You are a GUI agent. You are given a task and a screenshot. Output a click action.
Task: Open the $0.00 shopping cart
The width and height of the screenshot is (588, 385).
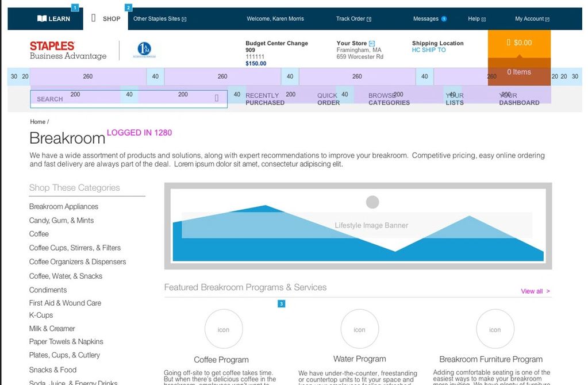click(x=519, y=43)
